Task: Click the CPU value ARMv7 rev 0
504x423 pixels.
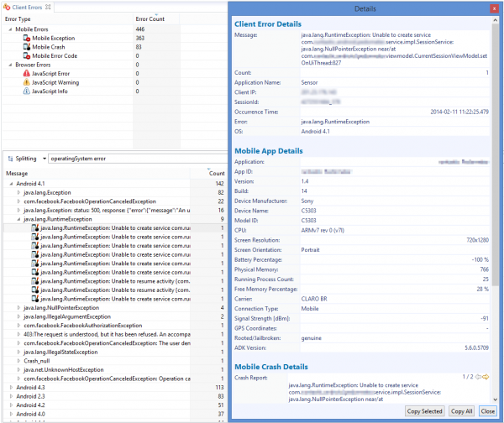Action: click(x=323, y=231)
